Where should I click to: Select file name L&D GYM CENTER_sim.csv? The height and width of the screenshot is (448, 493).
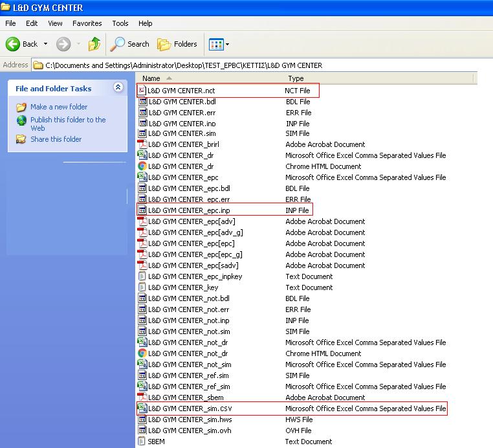[190, 409]
